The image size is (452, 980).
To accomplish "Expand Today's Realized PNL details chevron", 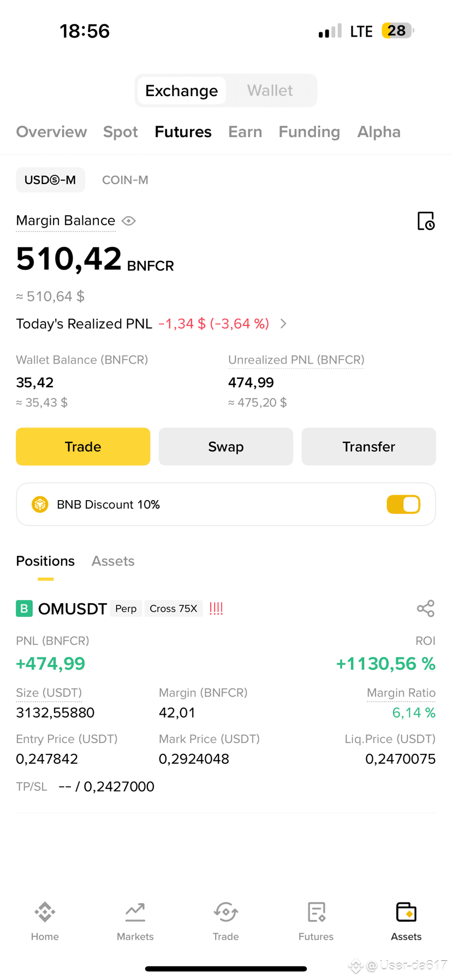I will click(283, 324).
